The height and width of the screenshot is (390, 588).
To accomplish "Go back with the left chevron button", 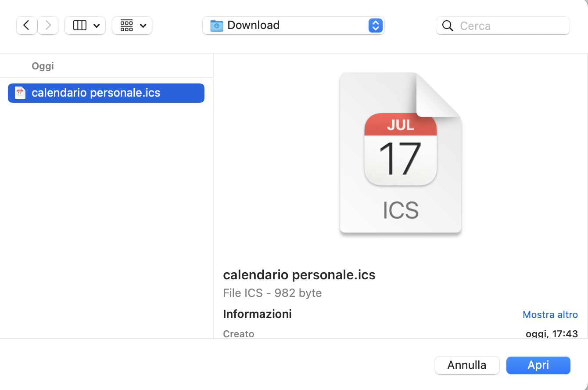I will [26, 25].
